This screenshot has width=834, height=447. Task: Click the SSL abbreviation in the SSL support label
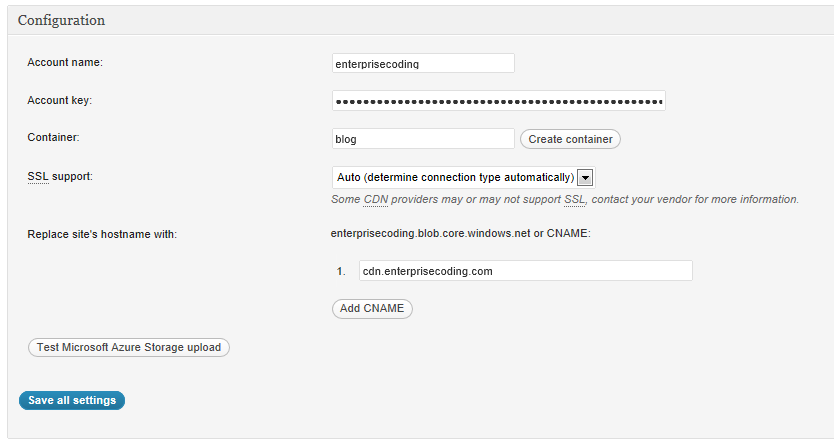[x=38, y=177]
